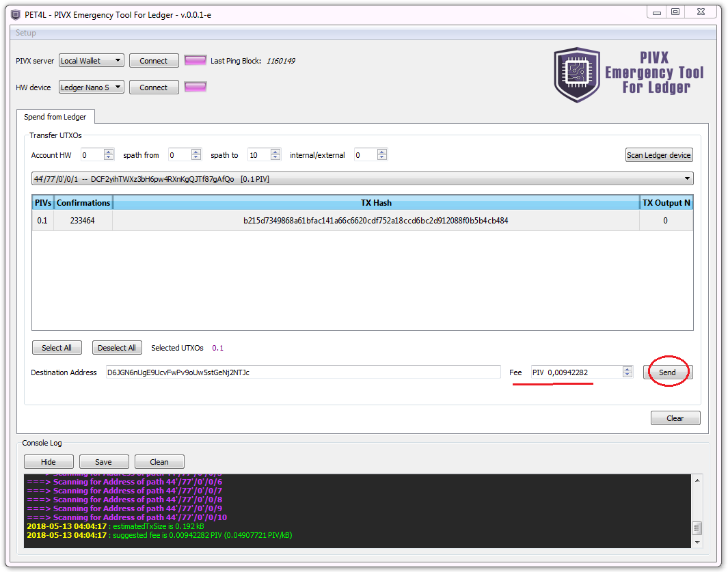Switch to Spend from Ledger tab

pos(55,117)
